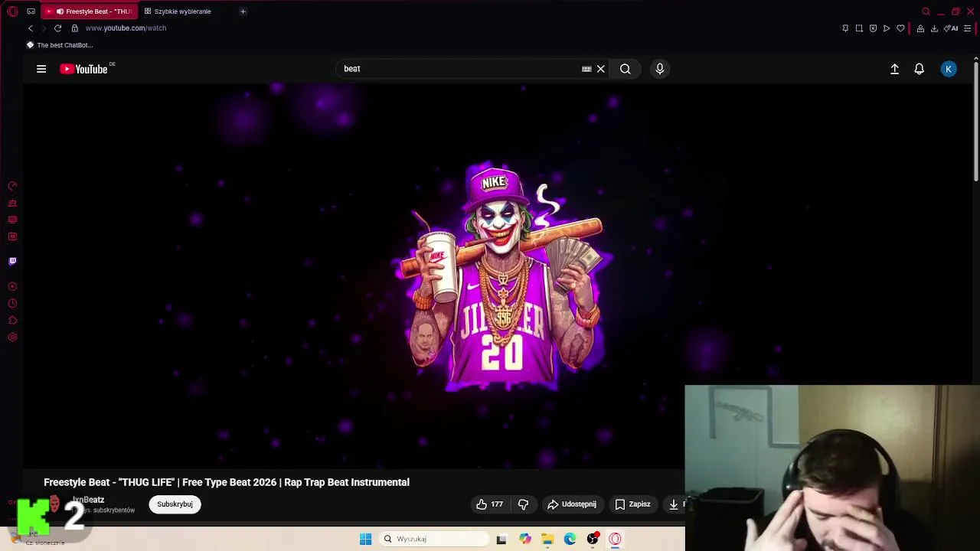Image resolution: width=980 pixels, height=551 pixels.
Task: Click the address bar www.youtube.com/watch
Action: point(126,28)
